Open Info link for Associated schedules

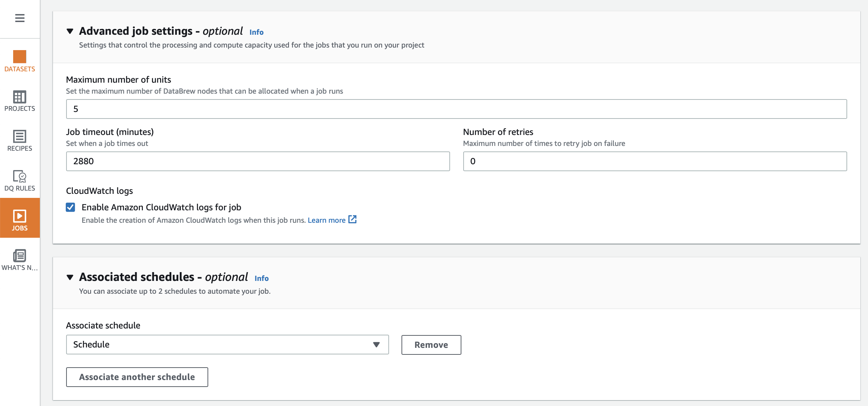point(262,278)
